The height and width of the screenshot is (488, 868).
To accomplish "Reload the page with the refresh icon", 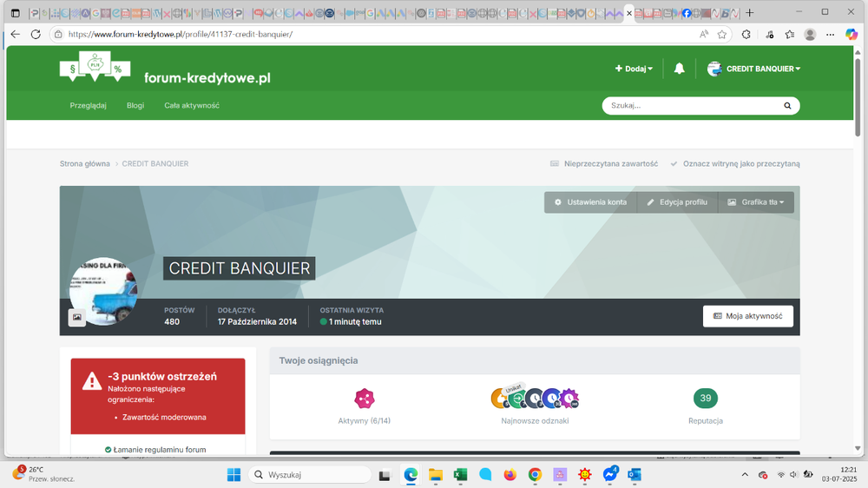I will (36, 35).
